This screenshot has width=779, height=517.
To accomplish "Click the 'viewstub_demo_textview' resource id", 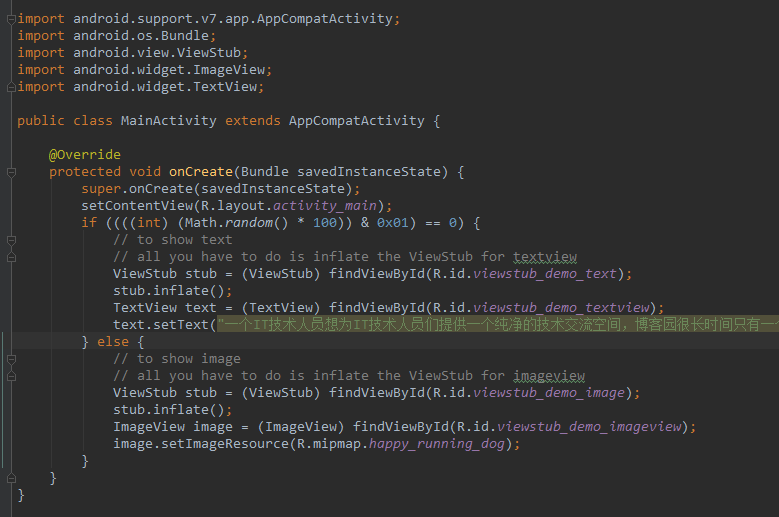I will [561, 307].
